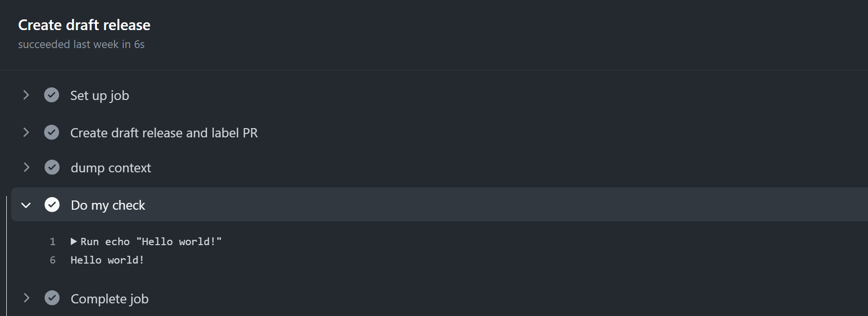Click log line number 1 link
The image size is (868, 316).
[x=52, y=241]
